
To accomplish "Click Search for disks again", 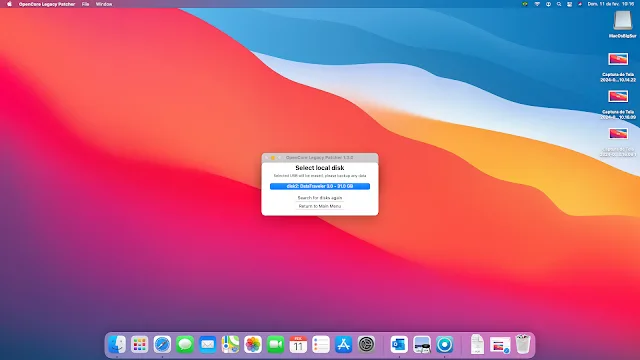I will [x=320, y=198].
